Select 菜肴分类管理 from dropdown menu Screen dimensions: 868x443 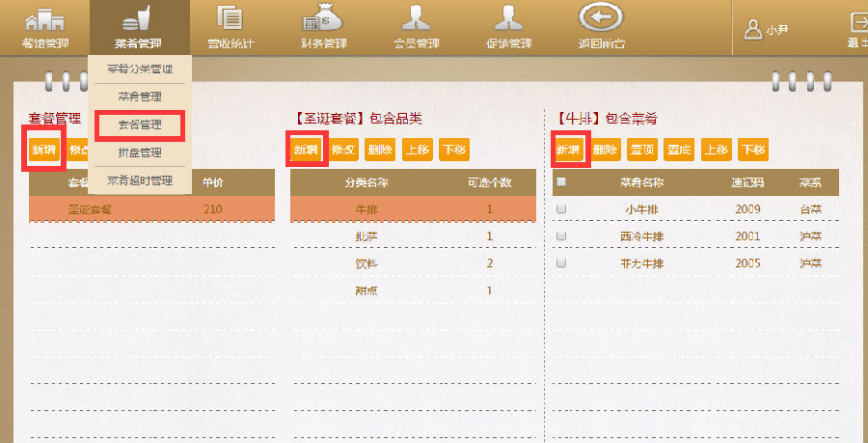[x=140, y=69]
